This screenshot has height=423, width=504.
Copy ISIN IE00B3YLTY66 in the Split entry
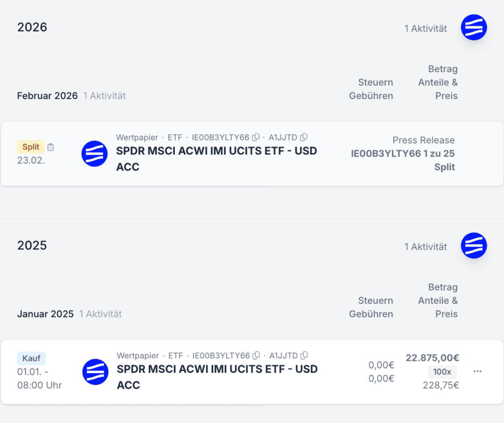point(256,137)
